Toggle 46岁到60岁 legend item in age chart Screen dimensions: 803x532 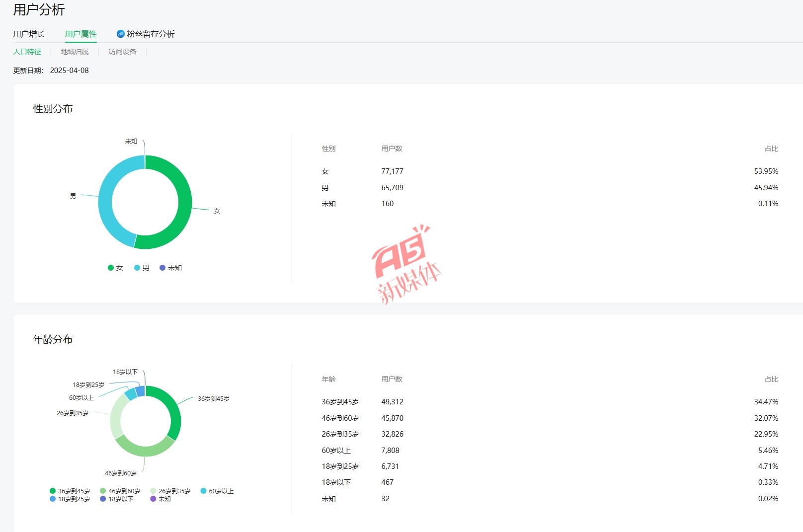tap(120, 491)
